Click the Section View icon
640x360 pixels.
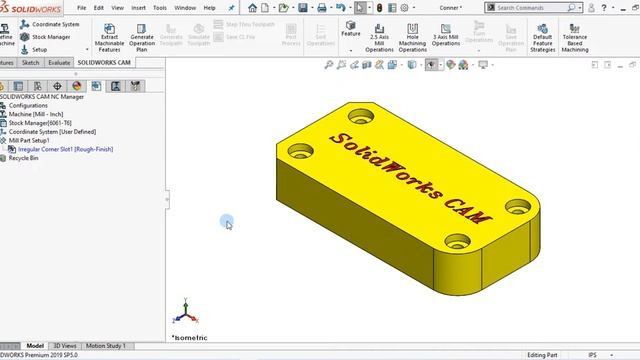point(367,65)
